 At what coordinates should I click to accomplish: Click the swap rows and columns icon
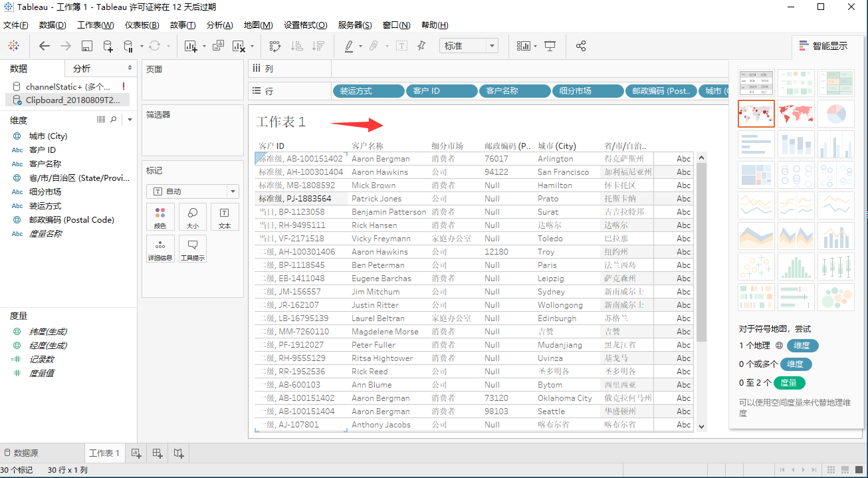274,46
